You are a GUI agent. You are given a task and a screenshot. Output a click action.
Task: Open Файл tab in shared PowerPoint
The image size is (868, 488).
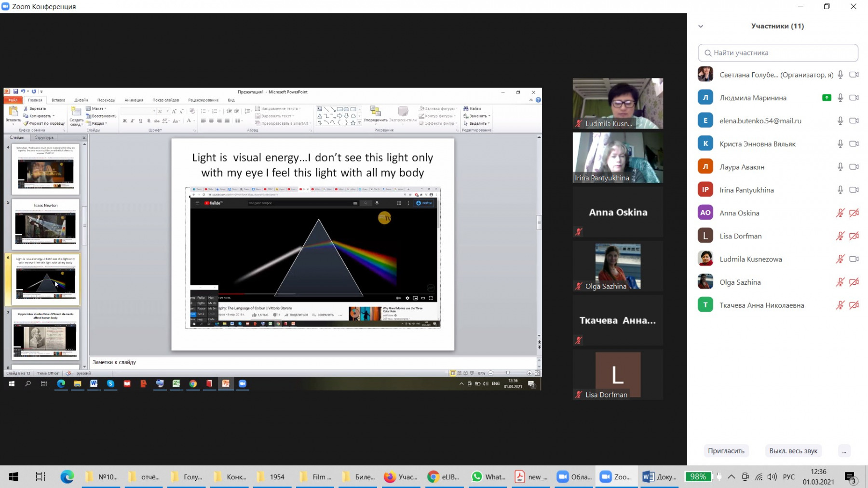[13, 100]
